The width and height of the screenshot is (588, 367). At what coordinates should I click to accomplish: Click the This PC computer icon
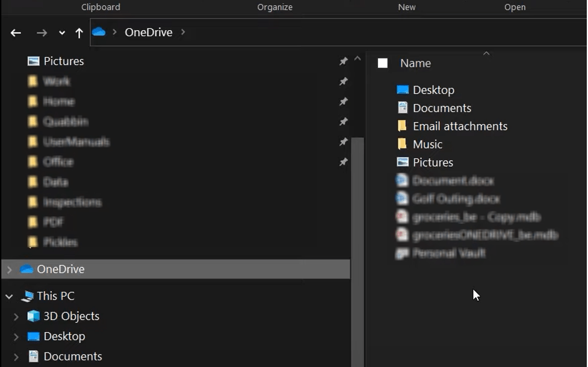pos(27,296)
